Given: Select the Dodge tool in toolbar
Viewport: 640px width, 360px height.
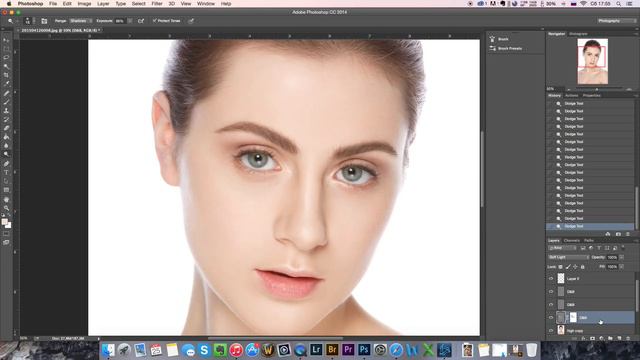Looking at the screenshot, I should click(6, 154).
